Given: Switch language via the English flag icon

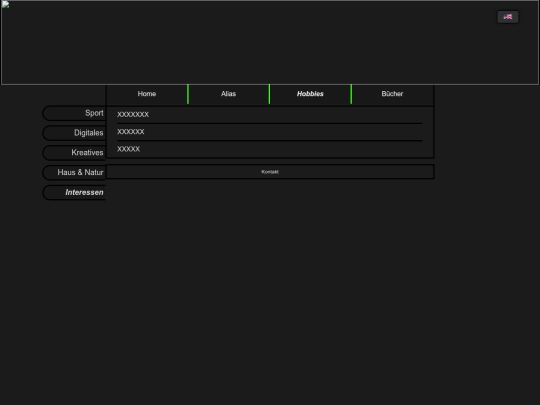Looking at the screenshot, I should click(508, 17).
